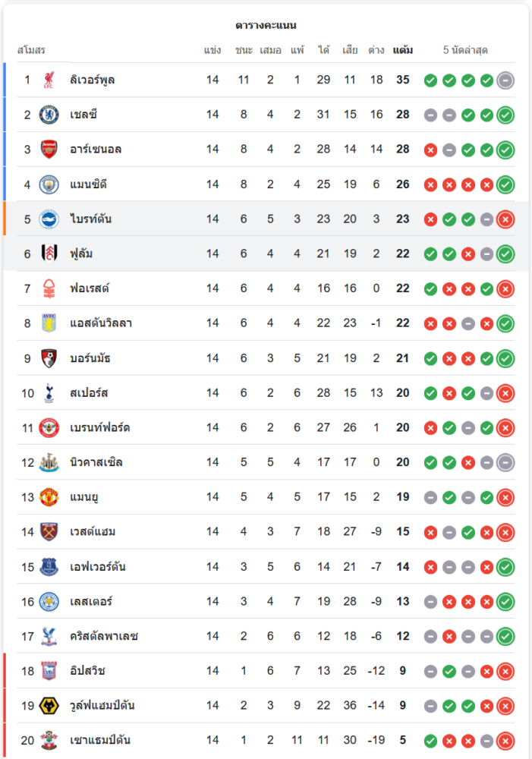532x759 pixels.
Task: Select the เลสเตอร์ team name
Action: click(90, 602)
